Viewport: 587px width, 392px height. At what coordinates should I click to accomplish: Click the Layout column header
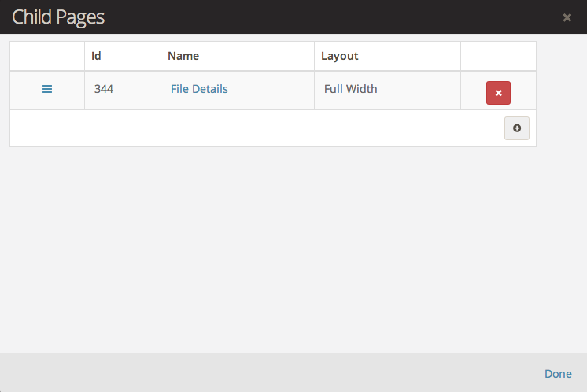(x=339, y=56)
